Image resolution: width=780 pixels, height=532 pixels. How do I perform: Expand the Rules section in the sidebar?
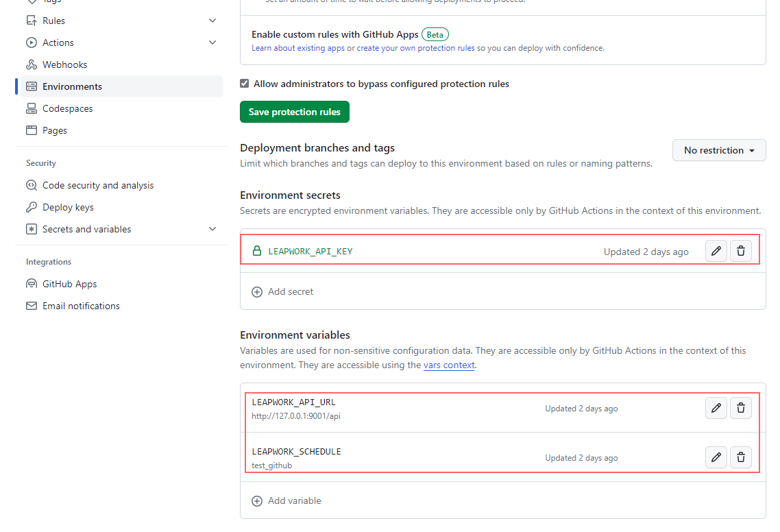click(x=212, y=20)
